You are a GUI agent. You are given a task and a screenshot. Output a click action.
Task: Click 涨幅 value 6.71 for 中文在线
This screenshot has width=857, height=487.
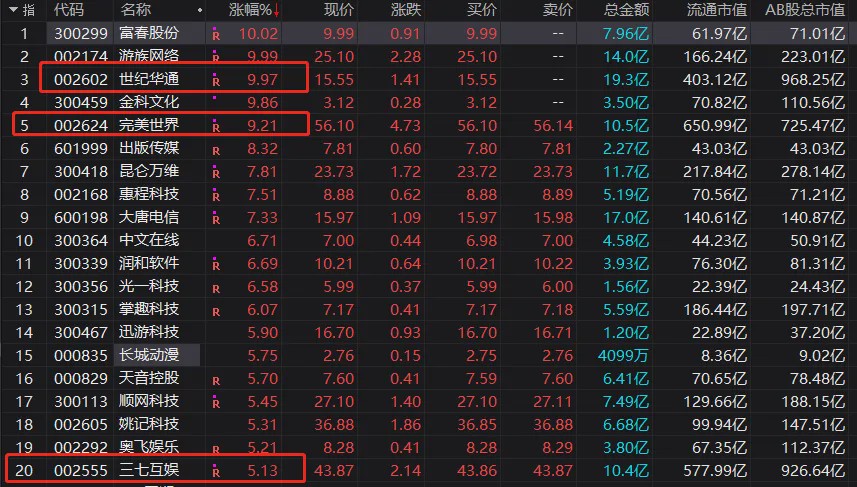(x=262, y=240)
